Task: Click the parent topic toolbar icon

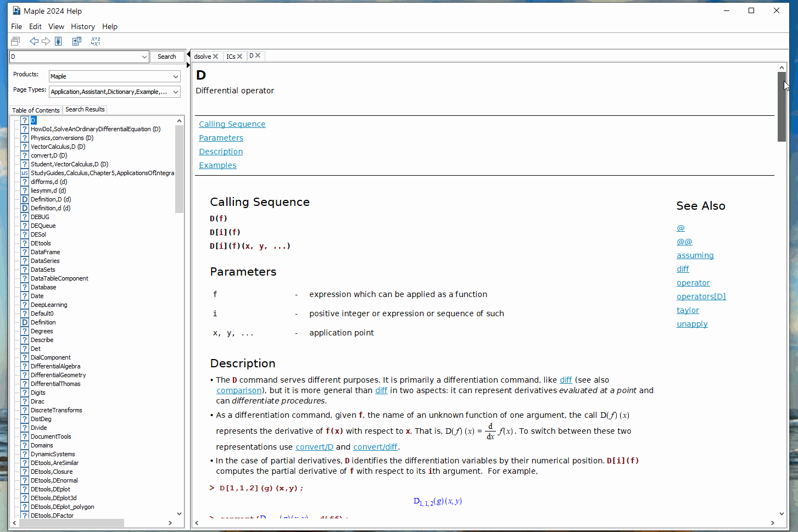Action: pyautogui.click(x=58, y=41)
